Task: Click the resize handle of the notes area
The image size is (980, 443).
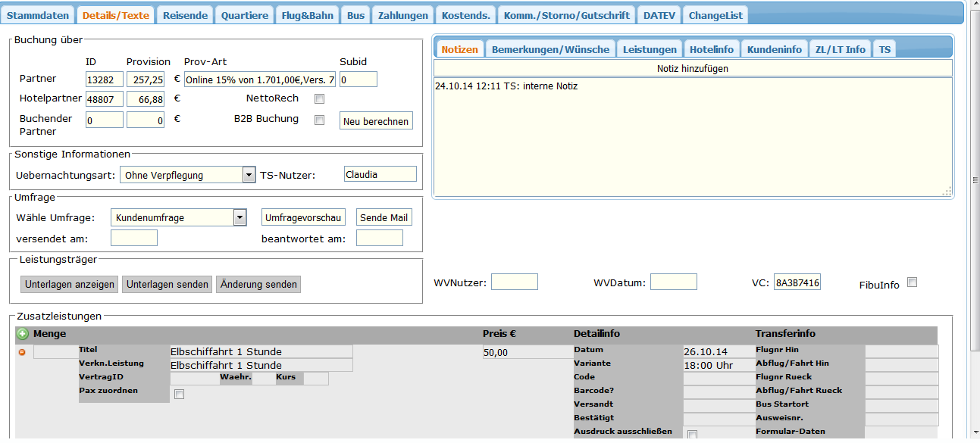Action: coord(947,192)
